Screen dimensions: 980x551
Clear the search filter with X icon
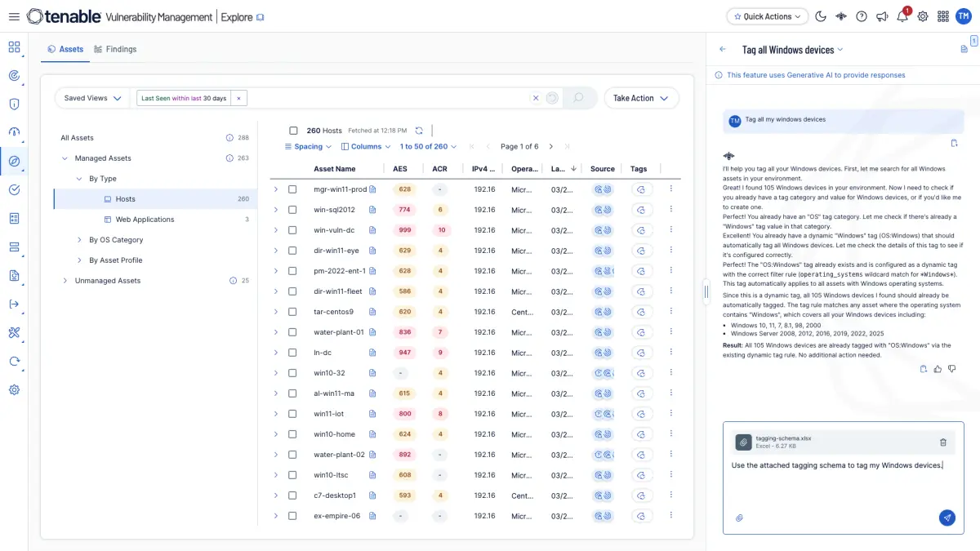[x=536, y=98]
